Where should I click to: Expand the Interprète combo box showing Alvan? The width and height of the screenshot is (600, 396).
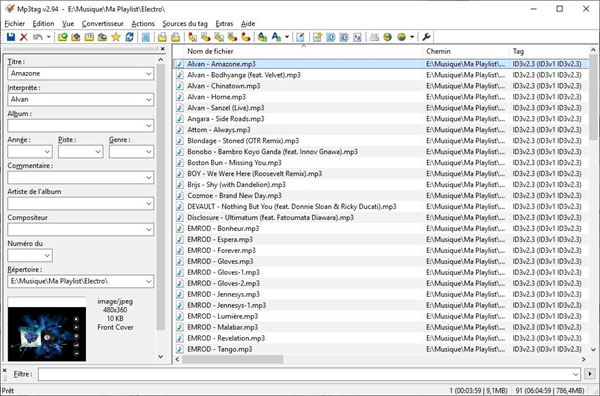(149, 99)
